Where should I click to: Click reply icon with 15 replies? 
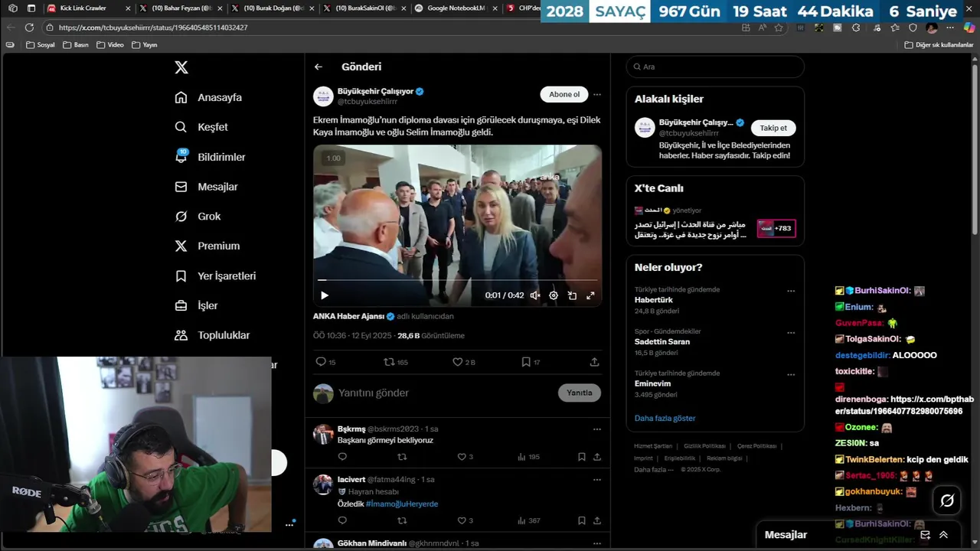click(325, 362)
